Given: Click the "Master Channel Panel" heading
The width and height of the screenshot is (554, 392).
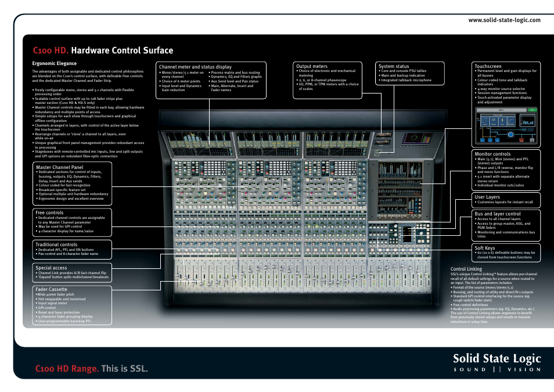Looking at the screenshot, I should click(x=59, y=167).
